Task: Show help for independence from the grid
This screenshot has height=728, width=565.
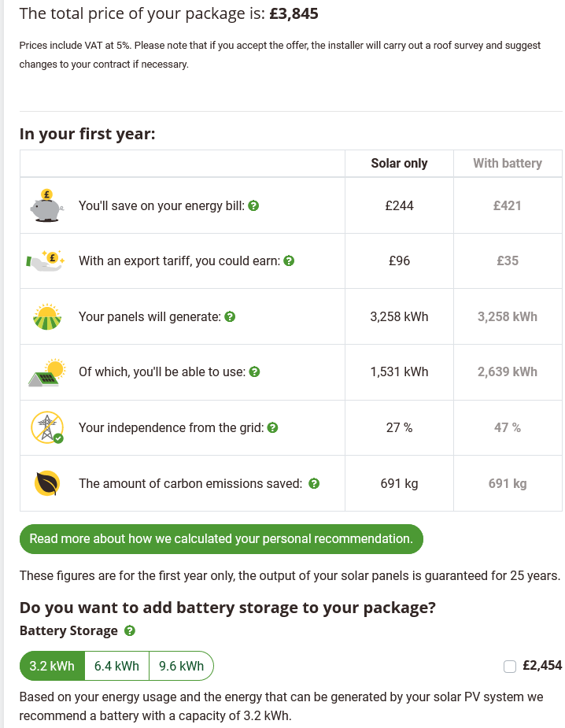Action: pyautogui.click(x=272, y=427)
